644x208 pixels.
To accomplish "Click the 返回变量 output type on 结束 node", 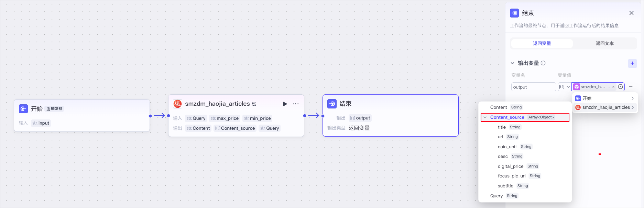I will (359, 128).
